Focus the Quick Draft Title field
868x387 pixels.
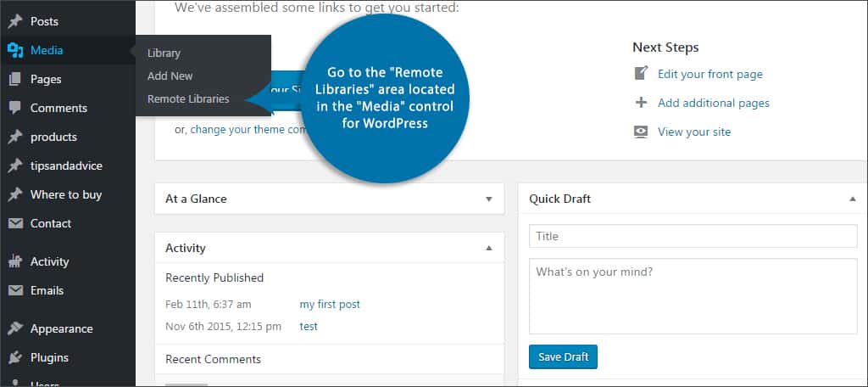(x=693, y=236)
